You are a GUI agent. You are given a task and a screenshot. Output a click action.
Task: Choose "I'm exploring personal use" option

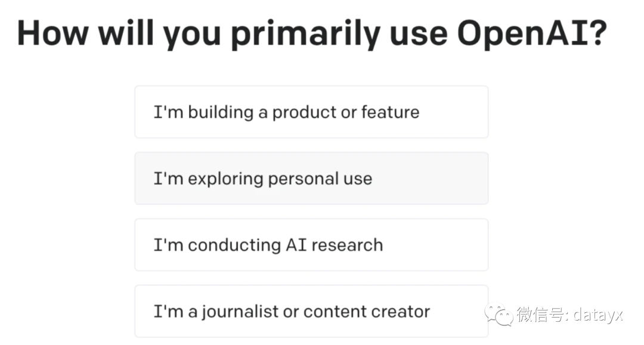pos(311,178)
